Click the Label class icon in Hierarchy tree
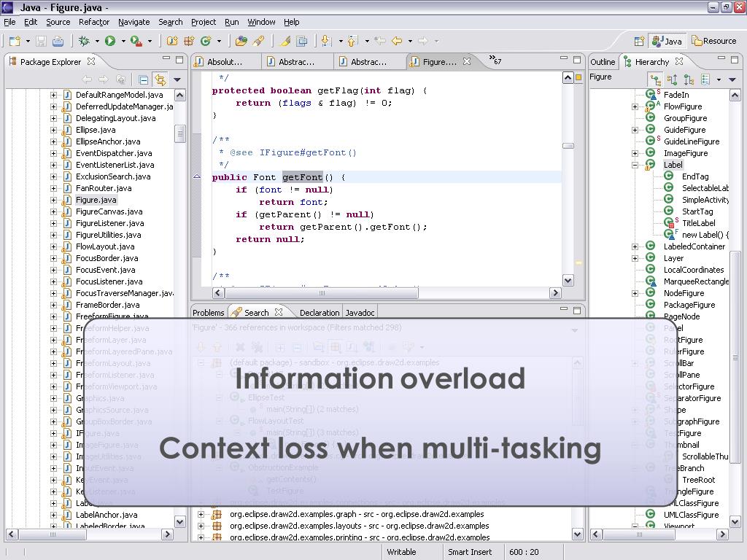Viewport: 747px width, 560px height. [x=651, y=165]
